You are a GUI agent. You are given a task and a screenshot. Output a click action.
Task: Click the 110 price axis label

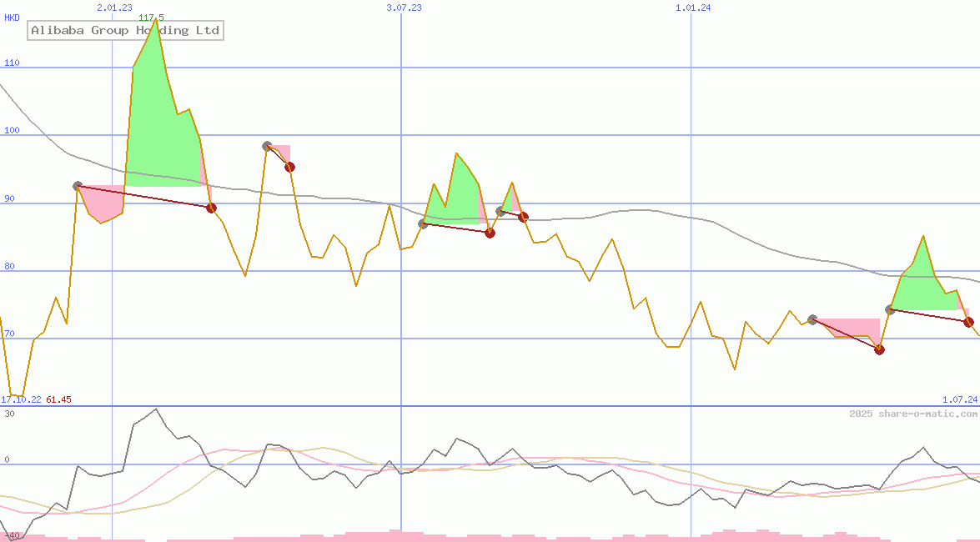click(x=12, y=63)
